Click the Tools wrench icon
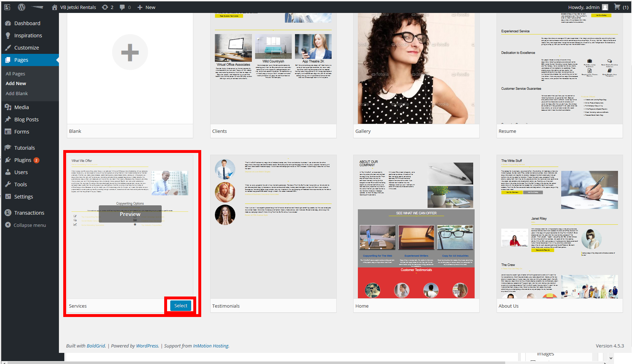Screen dimensions: 632x364 coord(8,185)
